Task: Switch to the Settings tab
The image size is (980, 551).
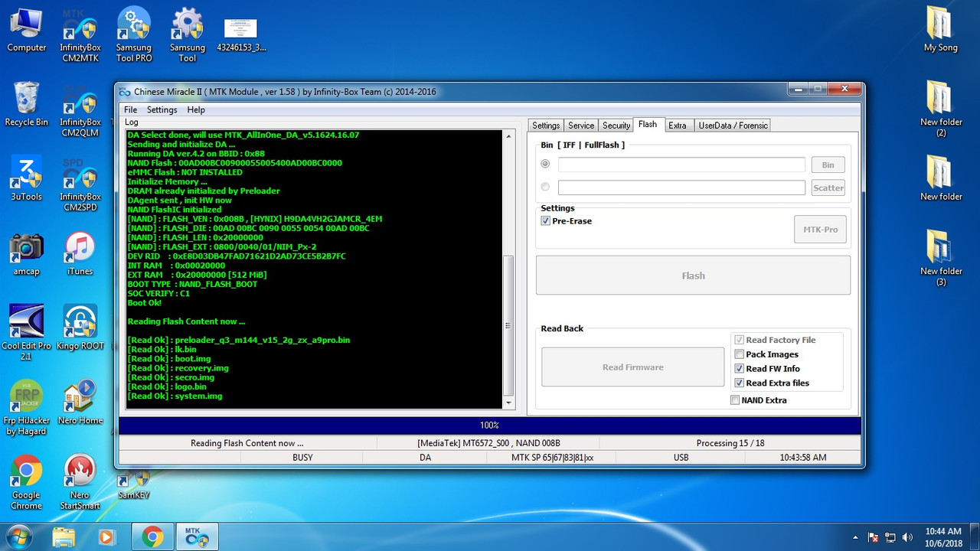Action: pyautogui.click(x=546, y=126)
